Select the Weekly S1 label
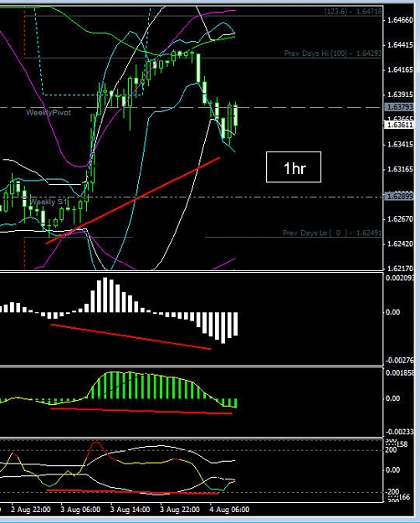 point(48,202)
